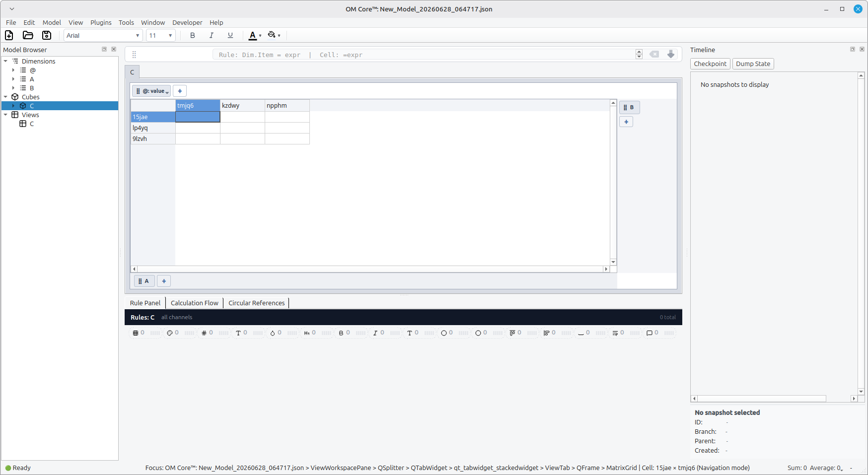The image size is (868, 475).
Task: Select the C view tab
Action: click(132, 72)
